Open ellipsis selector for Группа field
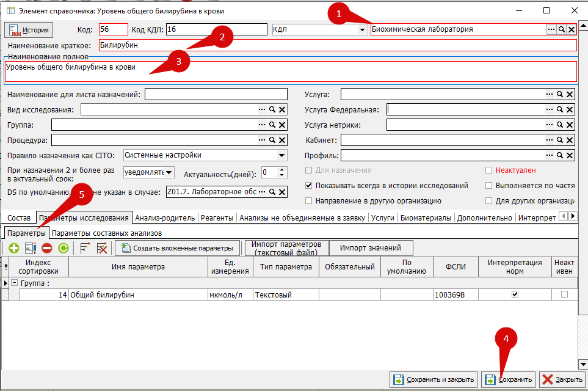Image resolution: width=588 pixels, height=391 pixels. click(x=262, y=125)
